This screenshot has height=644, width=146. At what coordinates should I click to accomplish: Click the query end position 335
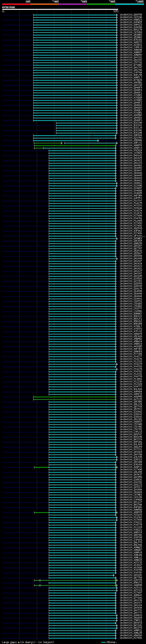(x=115, y=11)
